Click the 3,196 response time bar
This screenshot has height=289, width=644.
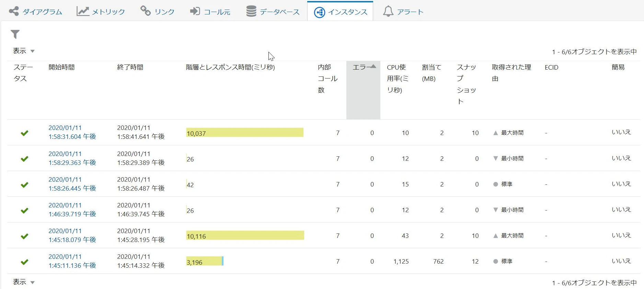click(205, 261)
